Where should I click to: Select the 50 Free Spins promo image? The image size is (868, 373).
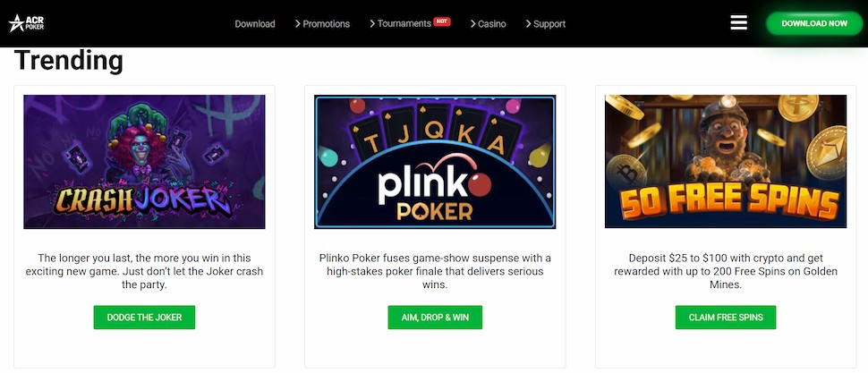pos(726,162)
